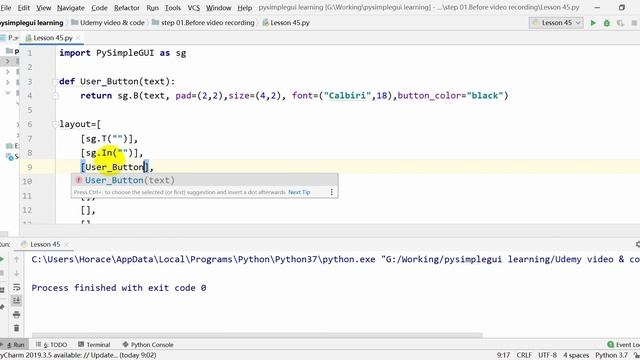
Task: Click the Run panel up-arrow icon
Action: [16, 259]
